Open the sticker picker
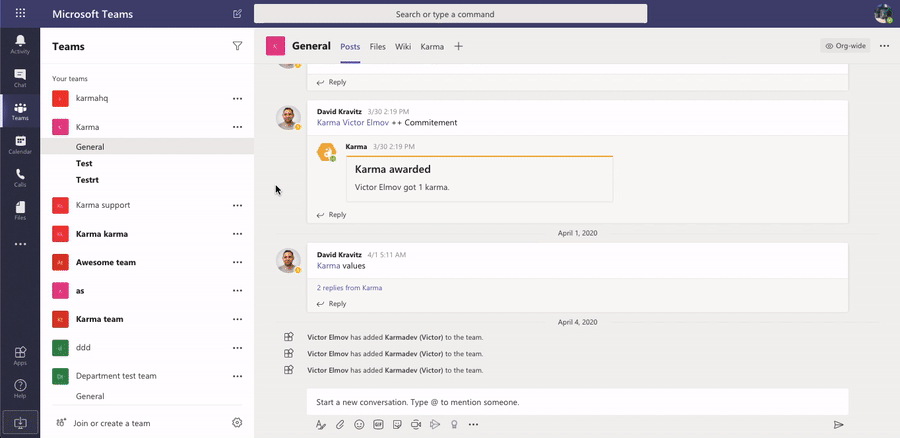The image size is (900, 438). [397, 425]
